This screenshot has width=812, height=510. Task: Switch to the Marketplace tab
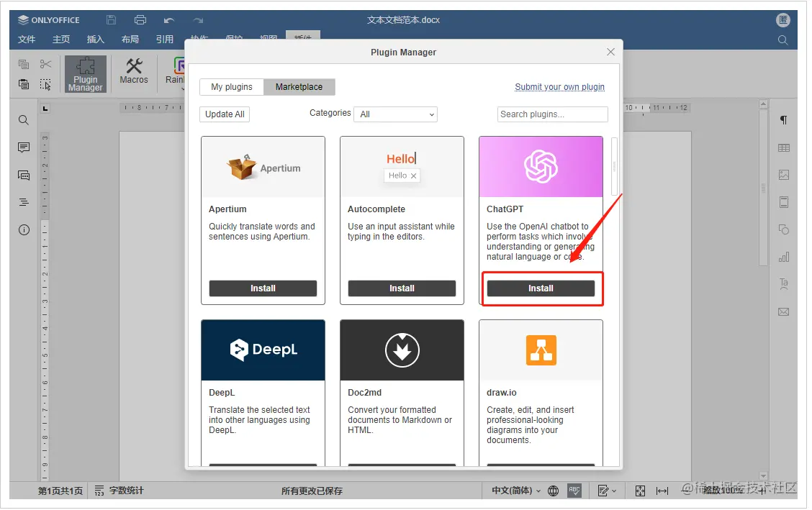pos(299,87)
